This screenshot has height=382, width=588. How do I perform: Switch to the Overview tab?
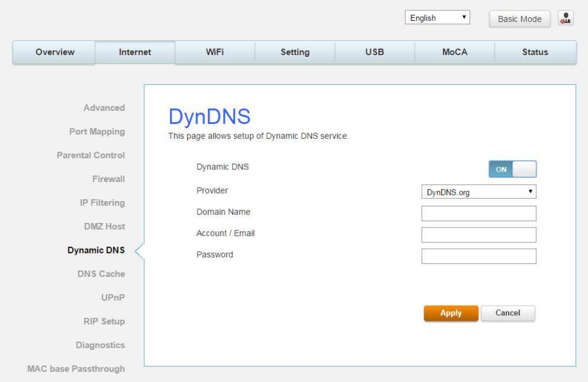[x=55, y=52]
